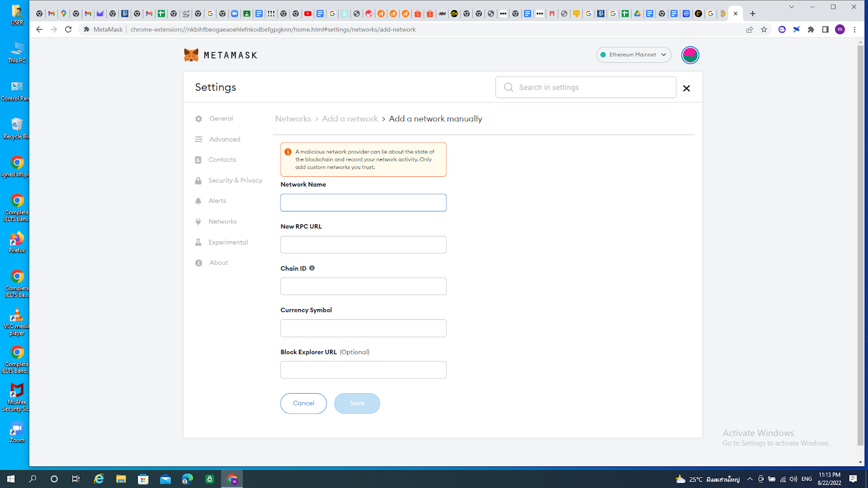Click the page vertical scrollbar

[860, 245]
